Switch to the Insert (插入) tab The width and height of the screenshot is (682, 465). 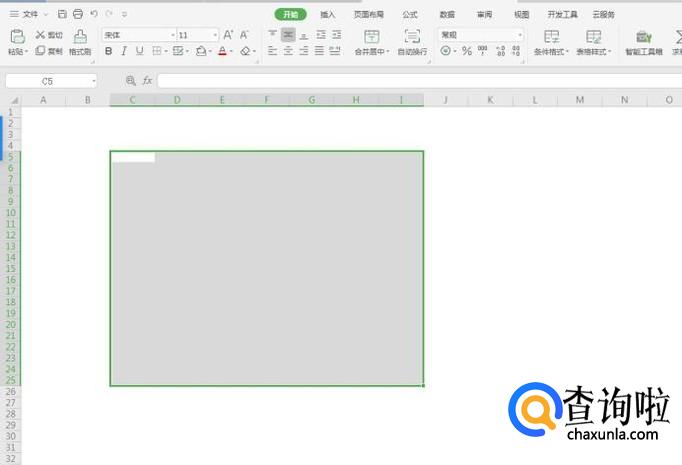(328, 14)
